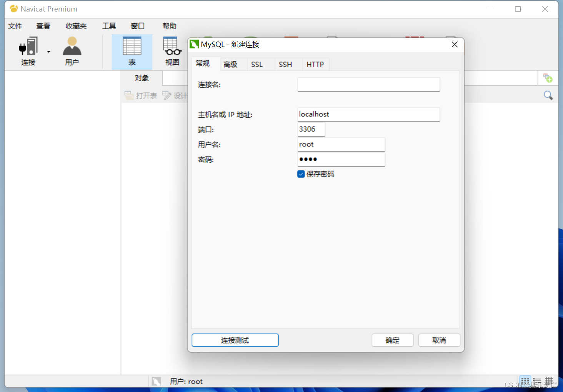Click the 用户 (User) toolbar icon
The image size is (563, 392).
[x=72, y=51]
